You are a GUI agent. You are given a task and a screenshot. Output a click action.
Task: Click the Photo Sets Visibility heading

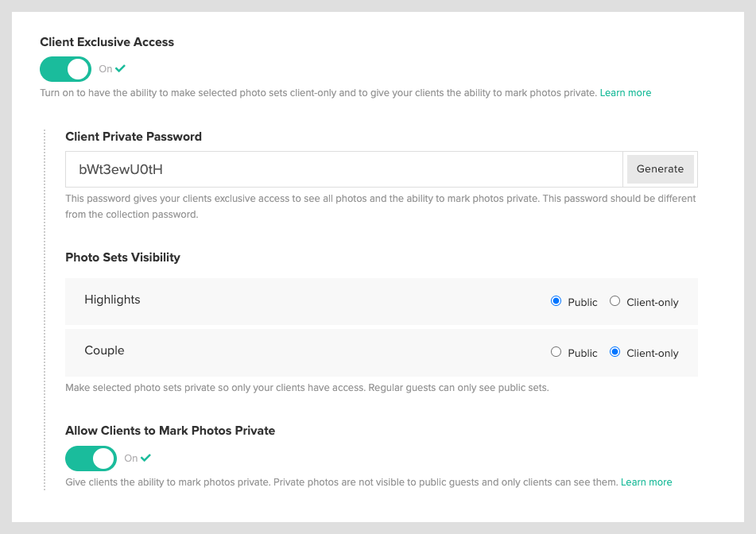[x=123, y=257]
